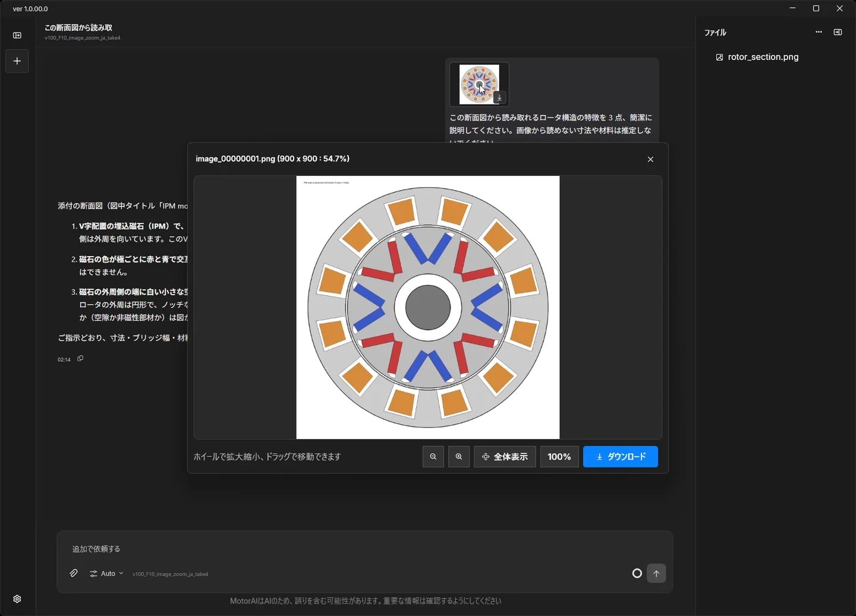Click the rotor cross-section image in the viewer
856x616 pixels.
(428, 308)
